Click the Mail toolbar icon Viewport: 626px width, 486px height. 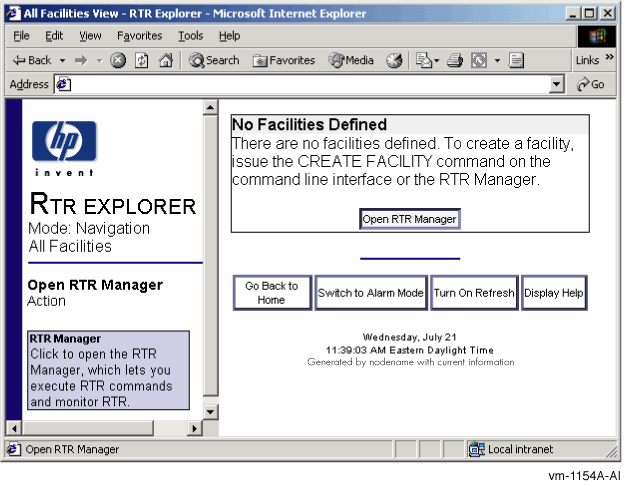(x=424, y=61)
